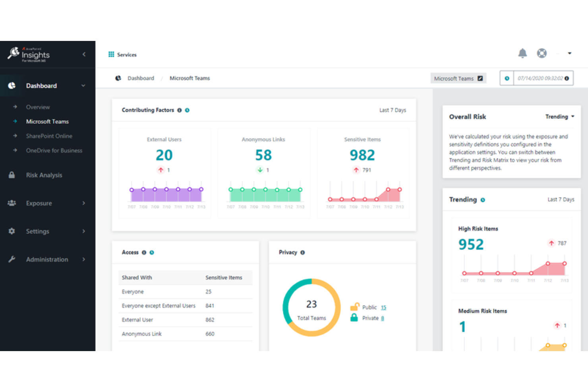The width and height of the screenshot is (588, 392).
Task: Click the 07/14/2020 timestamp field
Action: pyautogui.click(x=540, y=78)
